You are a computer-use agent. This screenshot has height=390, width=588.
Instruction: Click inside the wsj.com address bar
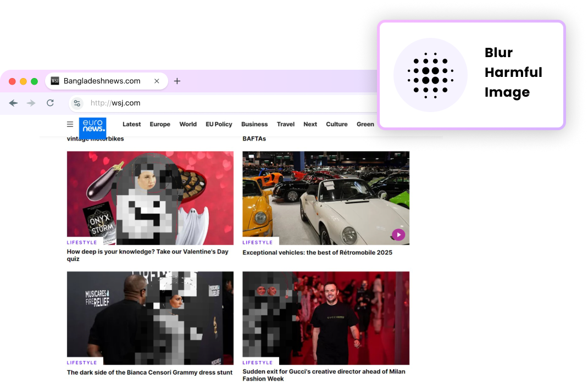[126, 103]
